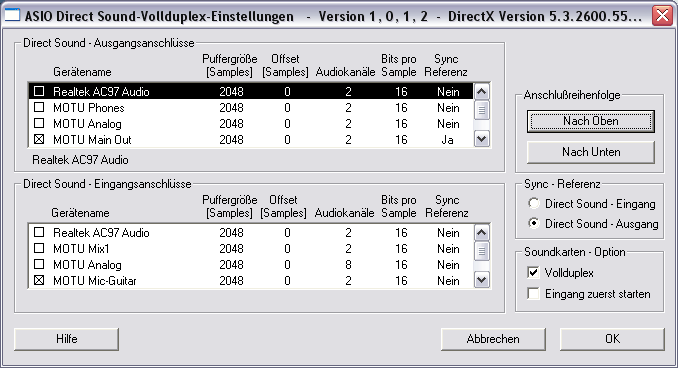Viewport: 678px width, 368px height.
Task: Select Realtek AC97 Audio name in input list
Action: pos(101,233)
